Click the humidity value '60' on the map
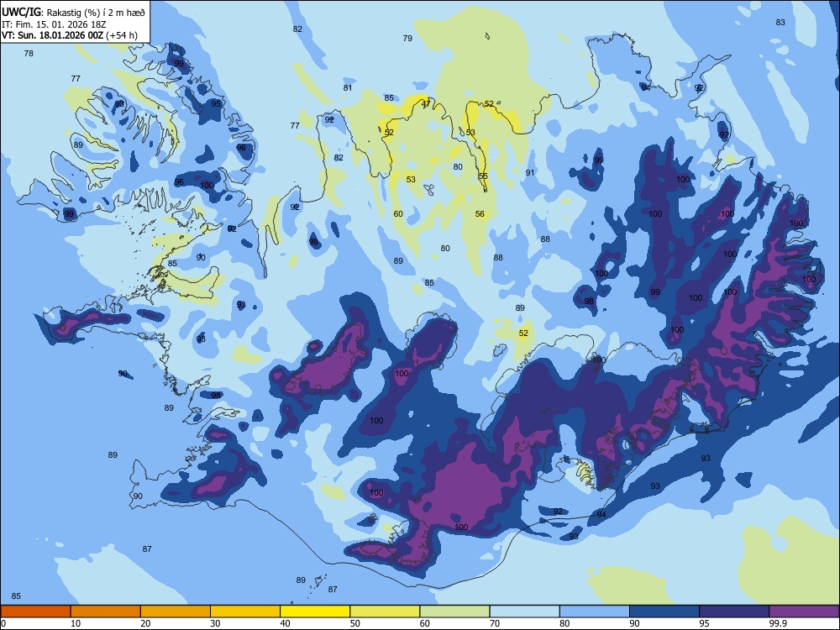Image resolution: width=840 pixels, height=630 pixels. tap(398, 213)
